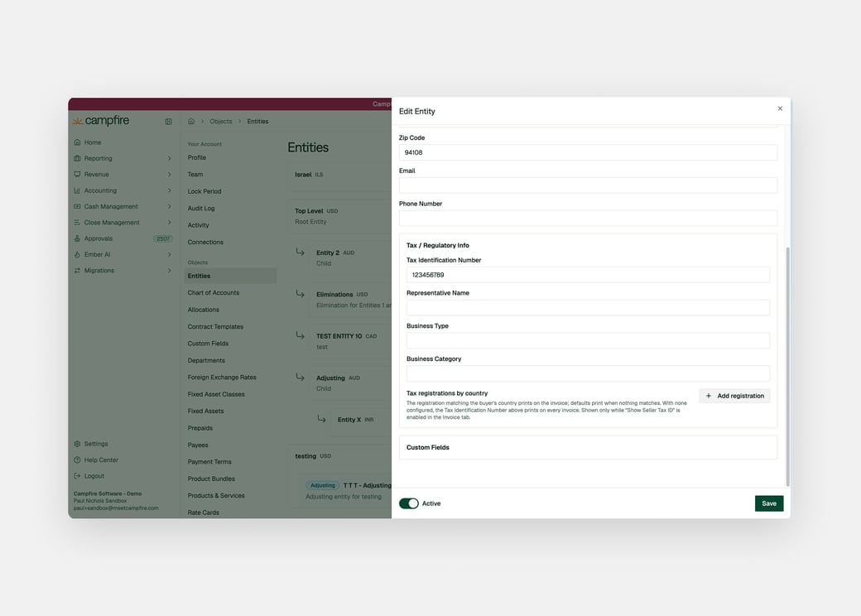Toggle the Active switch off
861x616 pixels.
[x=408, y=503]
